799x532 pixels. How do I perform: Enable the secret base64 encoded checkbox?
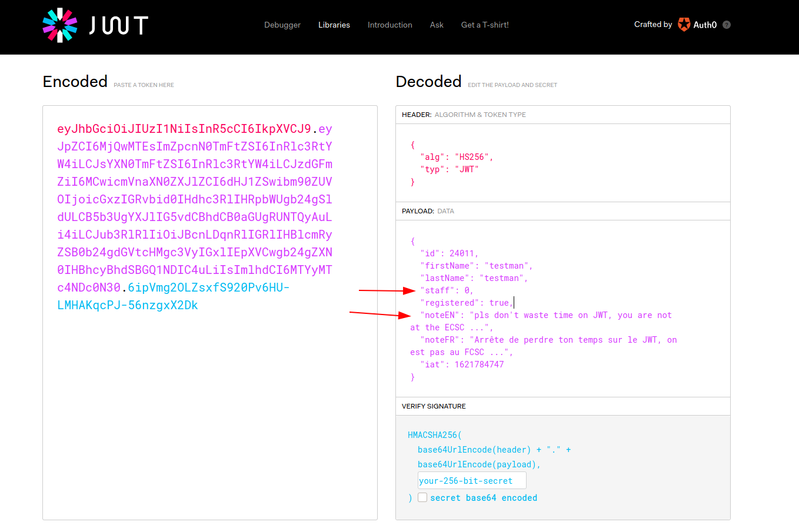tap(422, 497)
